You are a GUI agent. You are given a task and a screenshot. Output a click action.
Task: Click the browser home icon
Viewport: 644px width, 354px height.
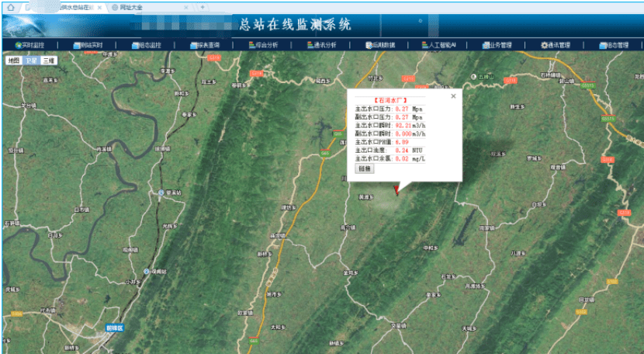pos(11,7)
